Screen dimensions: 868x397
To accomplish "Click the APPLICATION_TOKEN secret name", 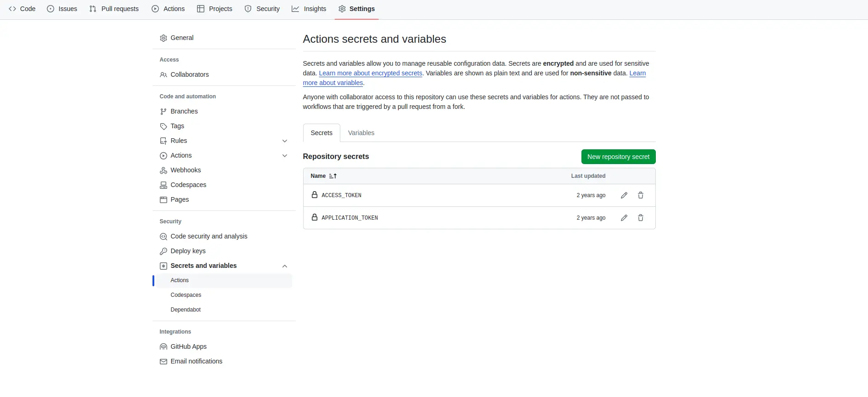I will [x=349, y=218].
